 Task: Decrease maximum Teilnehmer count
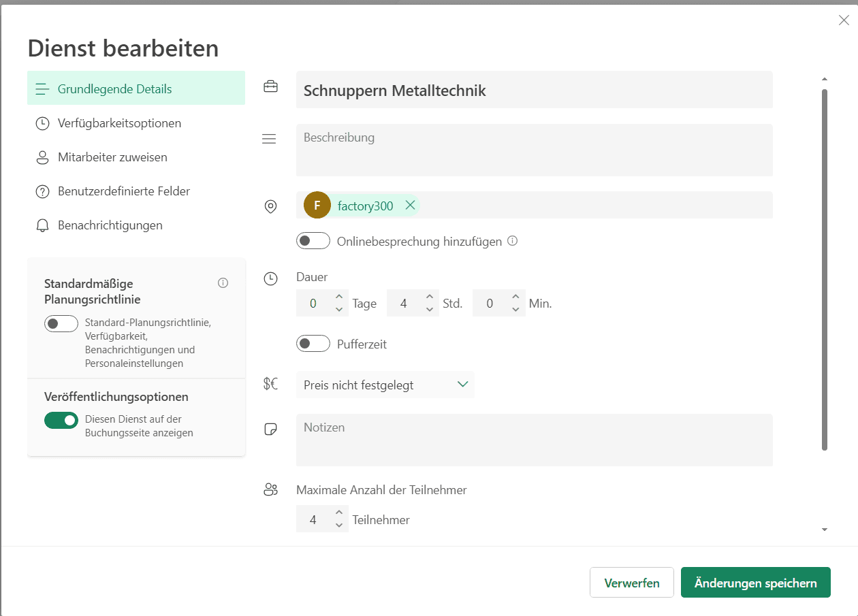click(339, 525)
